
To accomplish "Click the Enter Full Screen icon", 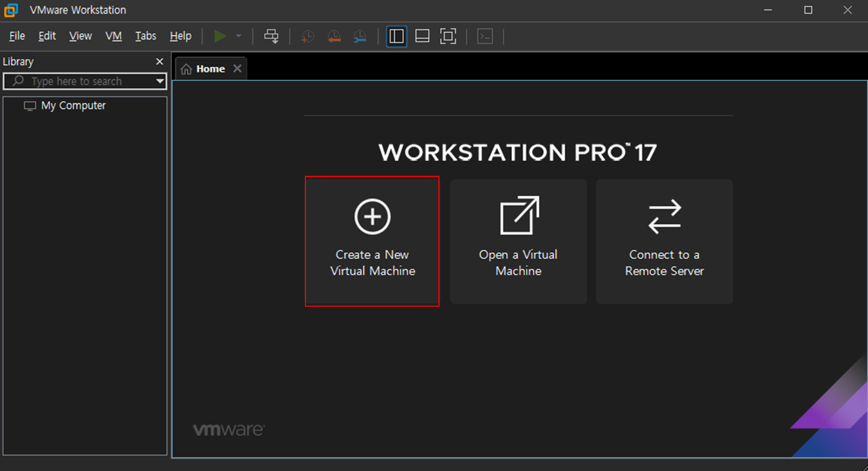I will [x=448, y=36].
